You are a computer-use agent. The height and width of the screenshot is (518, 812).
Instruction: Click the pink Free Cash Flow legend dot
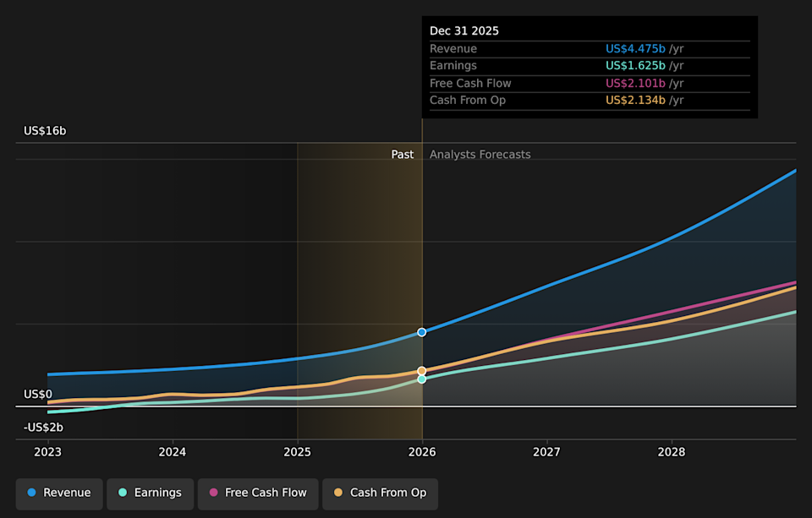pyautogui.click(x=211, y=493)
